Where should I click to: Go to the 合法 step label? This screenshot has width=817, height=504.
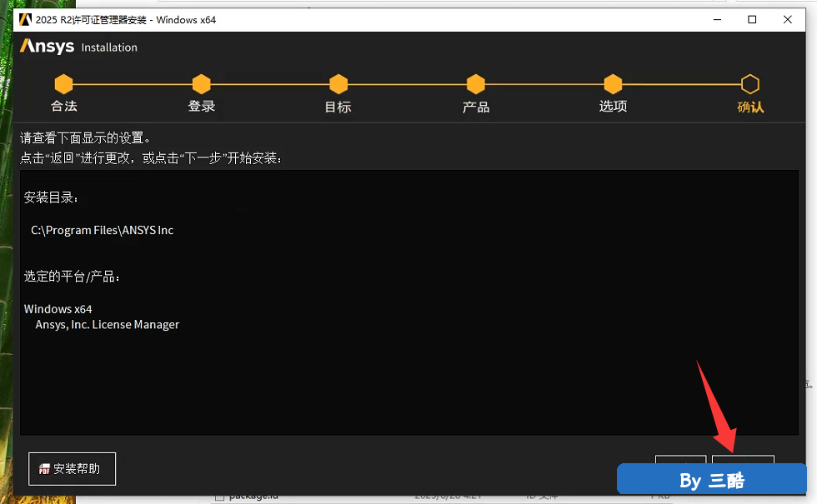pos(64,107)
